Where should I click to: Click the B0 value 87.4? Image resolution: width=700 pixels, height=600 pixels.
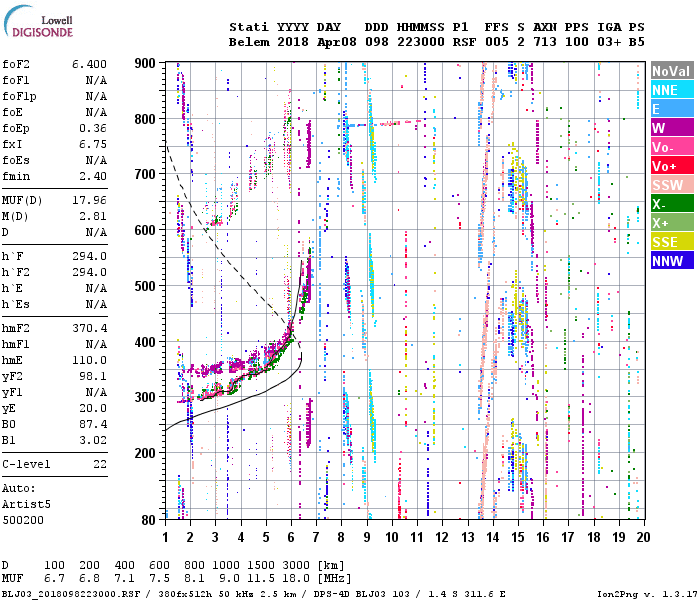point(93,424)
